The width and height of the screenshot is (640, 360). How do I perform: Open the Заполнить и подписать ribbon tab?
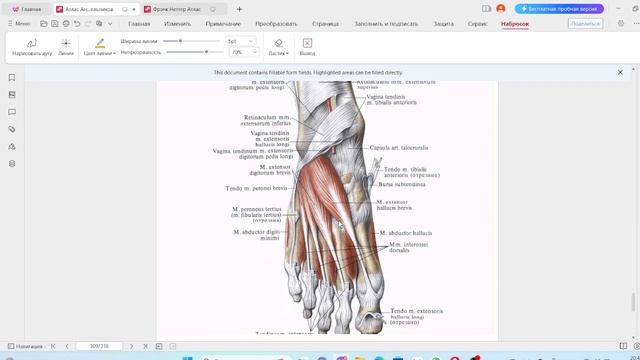click(x=386, y=24)
